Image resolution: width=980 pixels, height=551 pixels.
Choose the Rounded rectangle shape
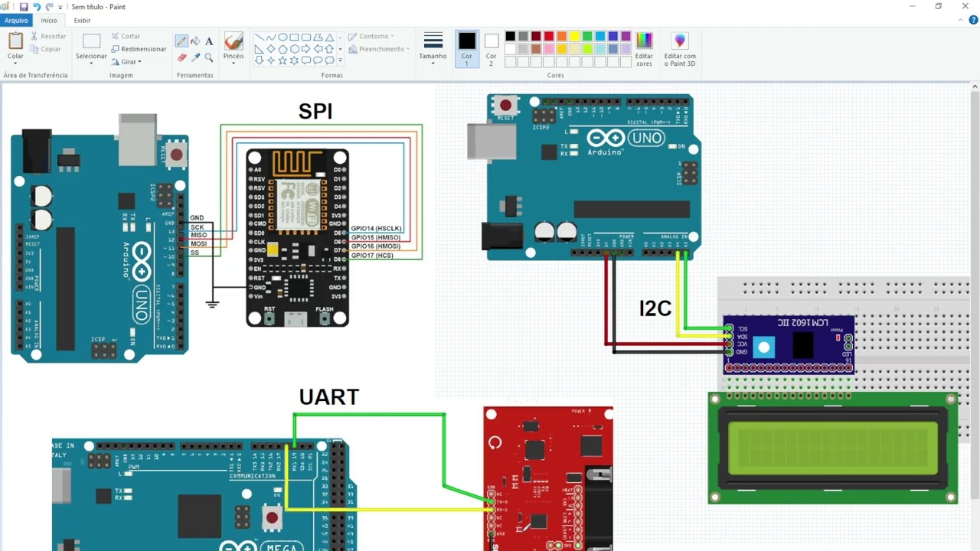click(306, 37)
